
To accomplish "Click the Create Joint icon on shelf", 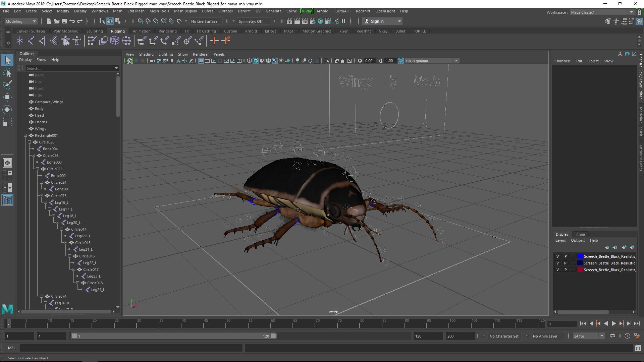I will click(x=31, y=41).
